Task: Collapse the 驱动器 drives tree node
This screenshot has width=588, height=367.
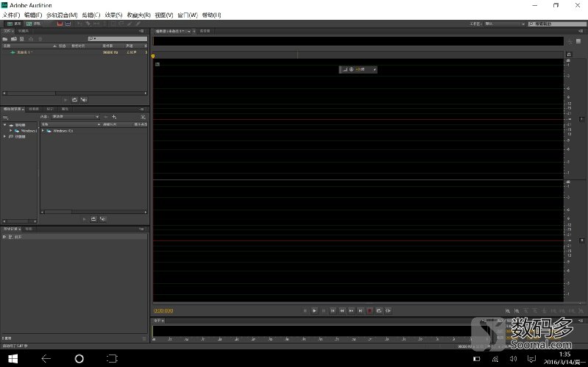Action: 5,125
